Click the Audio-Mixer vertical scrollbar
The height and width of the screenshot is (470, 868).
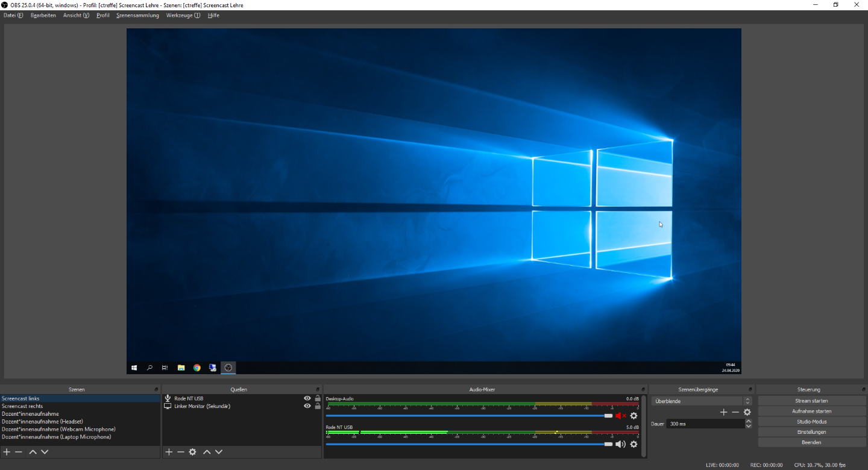pos(644,426)
